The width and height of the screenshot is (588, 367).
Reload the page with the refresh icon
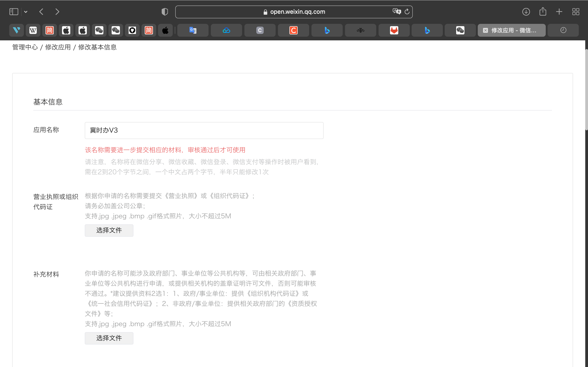point(407,11)
